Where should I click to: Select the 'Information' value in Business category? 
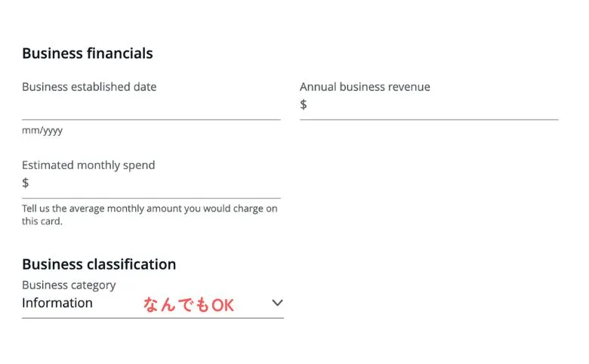[x=57, y=303]
